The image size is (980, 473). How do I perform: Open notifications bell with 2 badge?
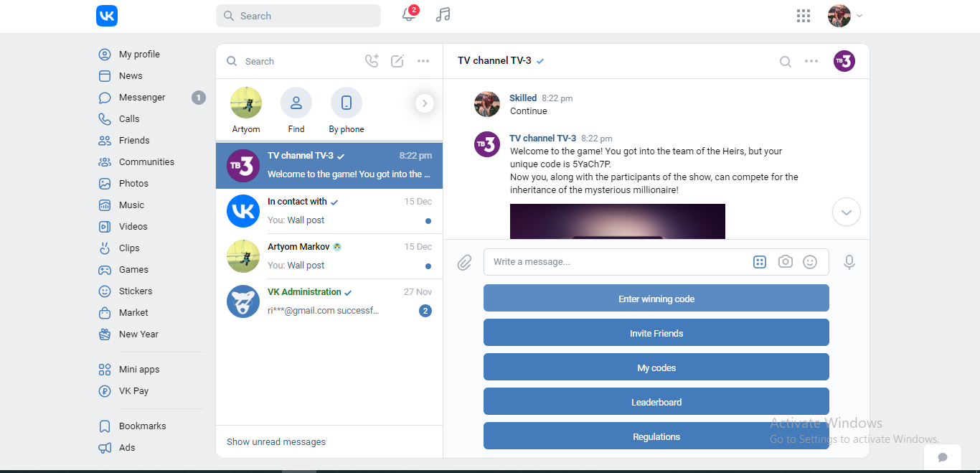[x=410, y=14]
